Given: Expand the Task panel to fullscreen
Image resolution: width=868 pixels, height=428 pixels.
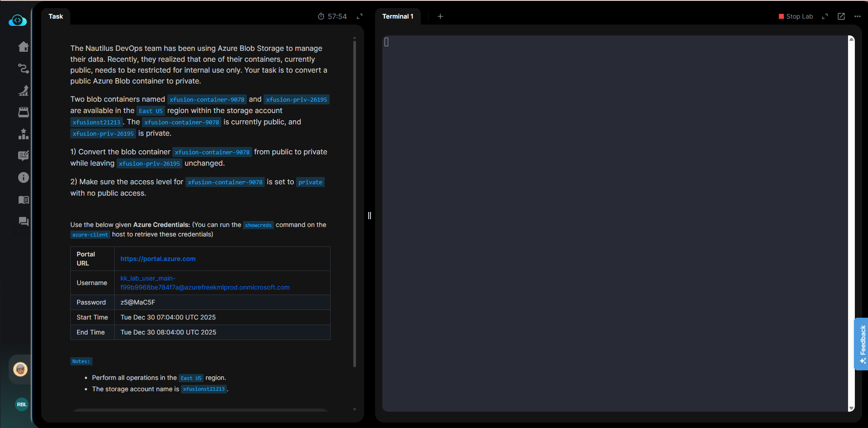Looking at the screenshot, I should pos(360,16).
